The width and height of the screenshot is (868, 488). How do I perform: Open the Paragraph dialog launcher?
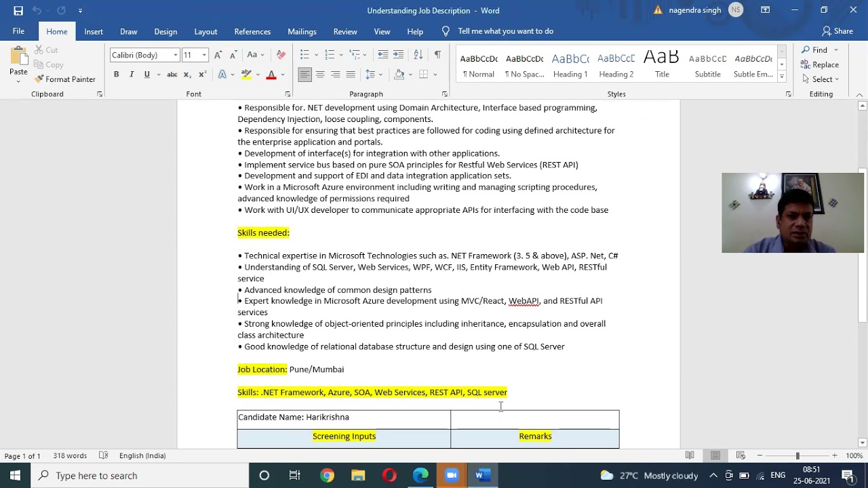click(x=444, y=94)
